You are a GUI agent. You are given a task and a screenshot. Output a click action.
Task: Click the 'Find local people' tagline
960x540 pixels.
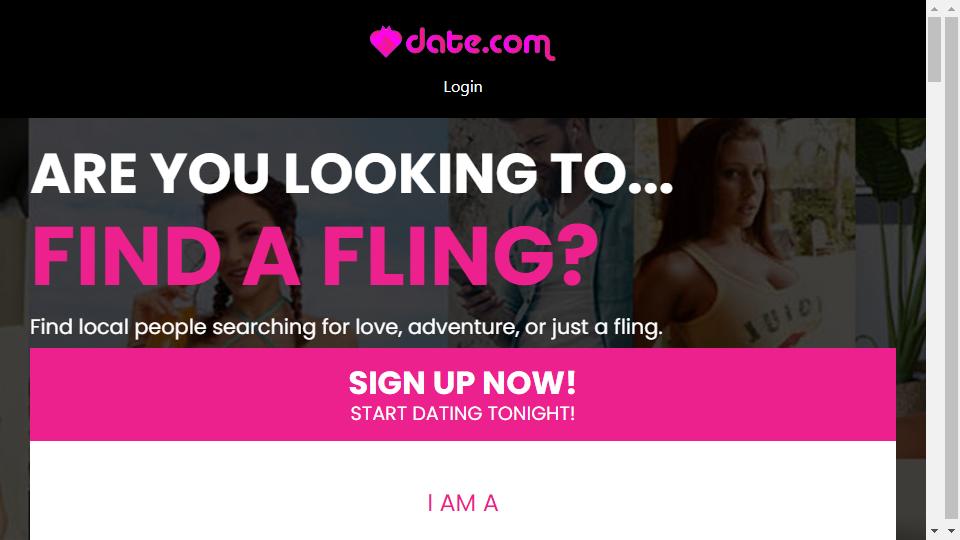(347, 327)
